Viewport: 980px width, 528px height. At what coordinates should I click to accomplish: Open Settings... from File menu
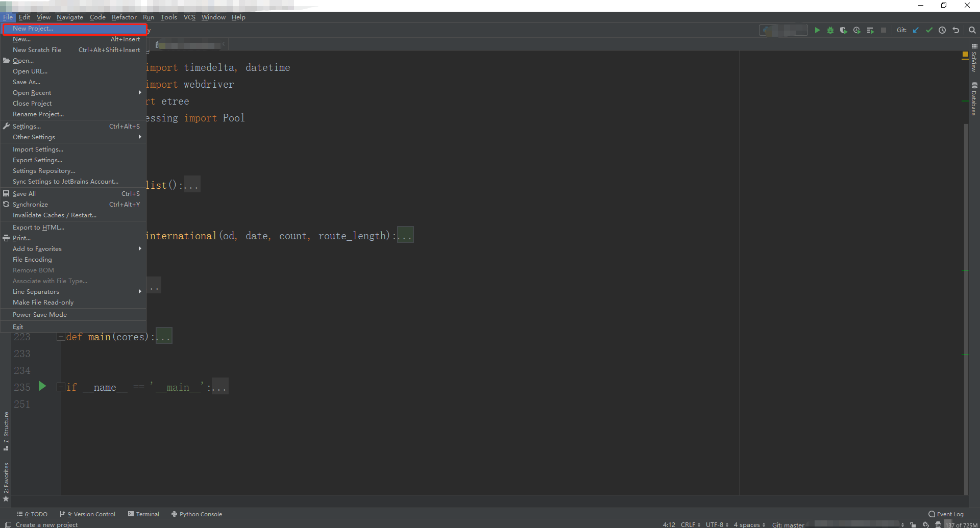[73, 127]
